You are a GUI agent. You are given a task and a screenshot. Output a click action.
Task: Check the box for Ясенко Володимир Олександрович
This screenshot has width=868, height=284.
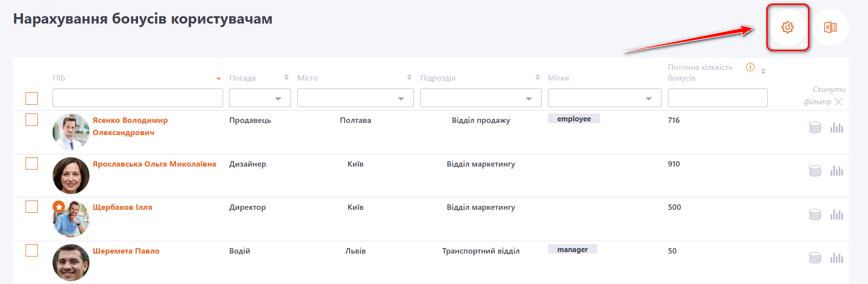coord(32,120)
